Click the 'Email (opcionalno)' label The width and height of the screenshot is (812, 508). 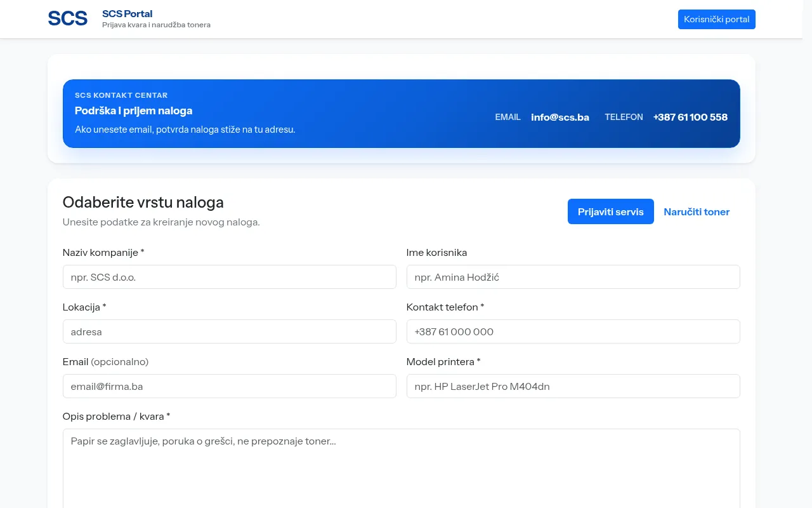click(105, 362)
